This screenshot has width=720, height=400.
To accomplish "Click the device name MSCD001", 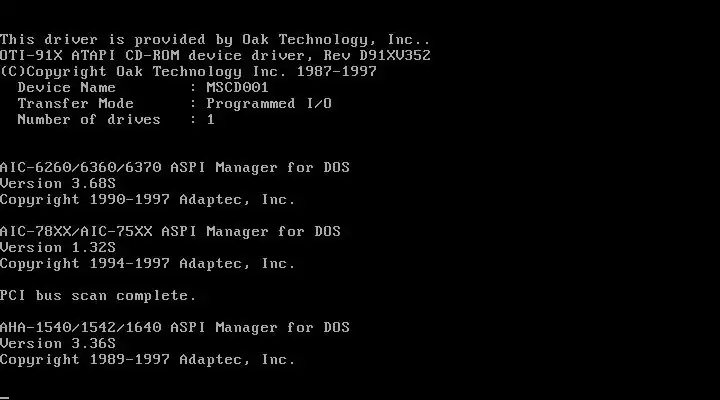I will pos(237,87).
